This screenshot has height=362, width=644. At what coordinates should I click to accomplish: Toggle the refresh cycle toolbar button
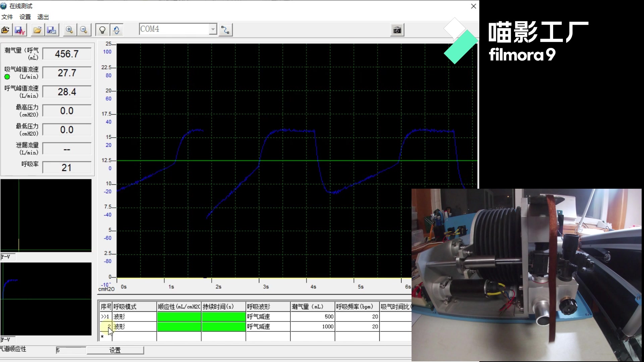click(x=116, y=30)
